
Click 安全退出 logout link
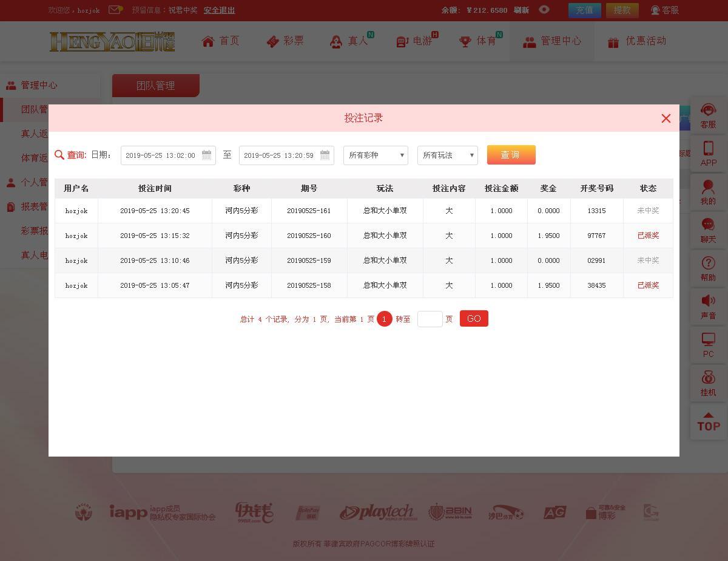(x=219, y=10)
